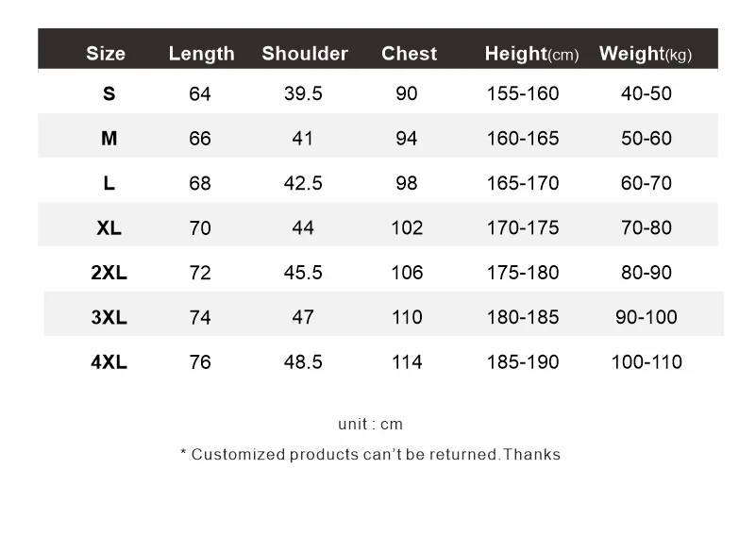This screenshot has height=536, width=756.
Task: Click the XL size row label
Action: click(x=109, y=227)
